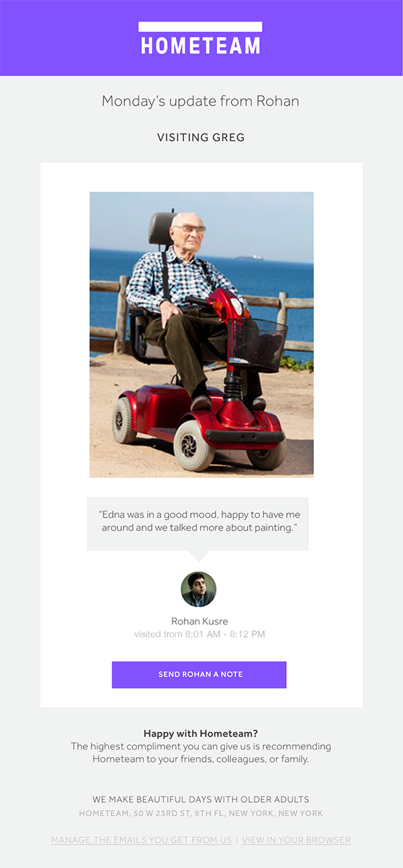The image size is (403, 868).
Task: Open the MANAGE THE EMAILS YOU GET FROM US link
Action: click(x=142, y=840)
